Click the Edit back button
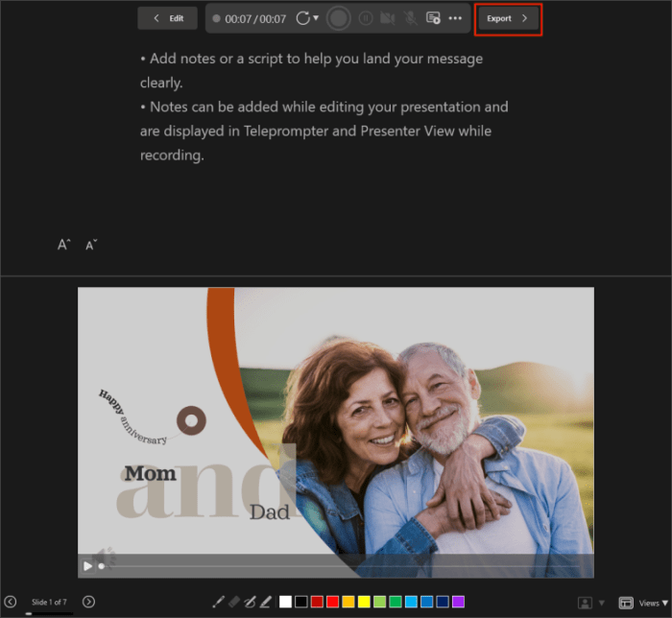Viewport: 672px width, 618px height. [x=167, y=18]
